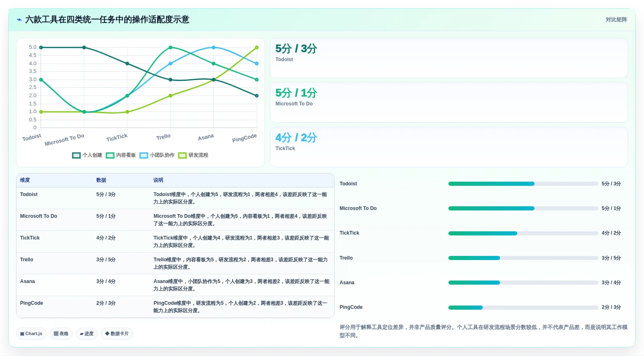The width and height of the screenshot is (644, 356).
Task: Click the Asana description cell in the table
Action: point(242,285)
